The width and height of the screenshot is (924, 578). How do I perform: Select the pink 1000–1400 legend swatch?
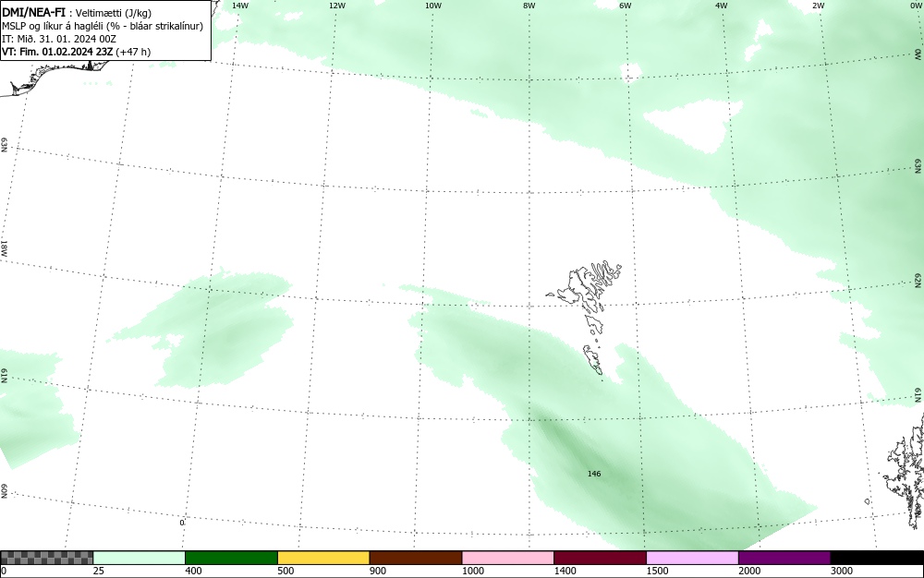click(x=508, y=558)
